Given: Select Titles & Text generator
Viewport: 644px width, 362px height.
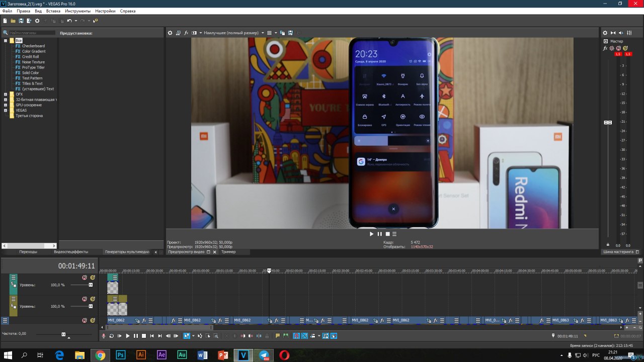Looking at the screenshot, I should click(32, 83).
